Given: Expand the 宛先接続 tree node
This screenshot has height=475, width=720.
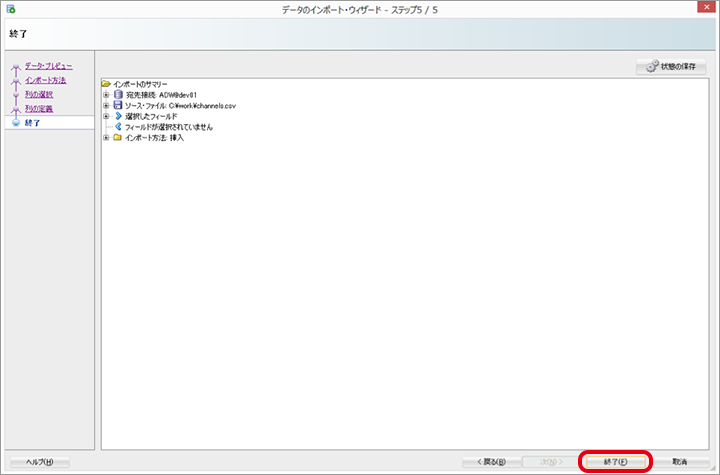Looking at the screenshot, I should pos(106,94).
